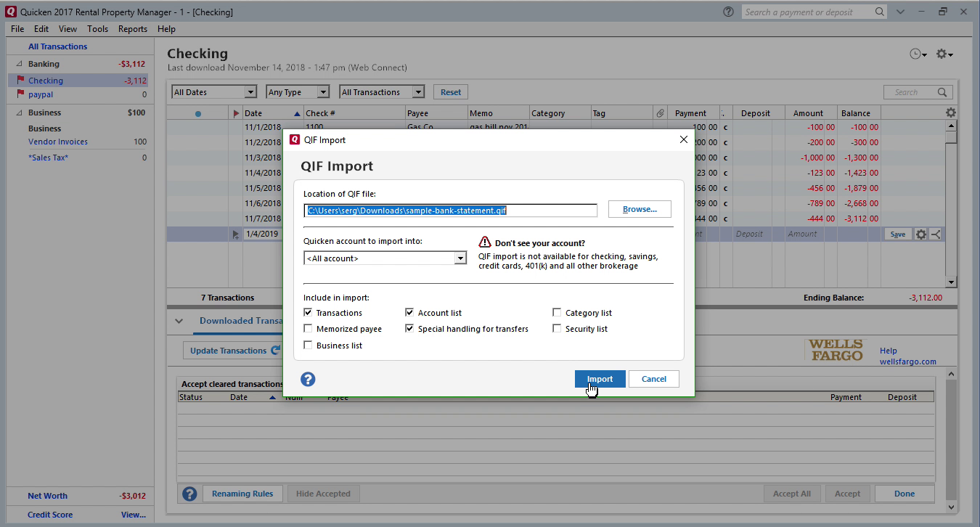The width and height of the screenshot is (980, 527).
Task: Click the warning triangle icon beside Don't see your account
Action: [x=485, y=242]
